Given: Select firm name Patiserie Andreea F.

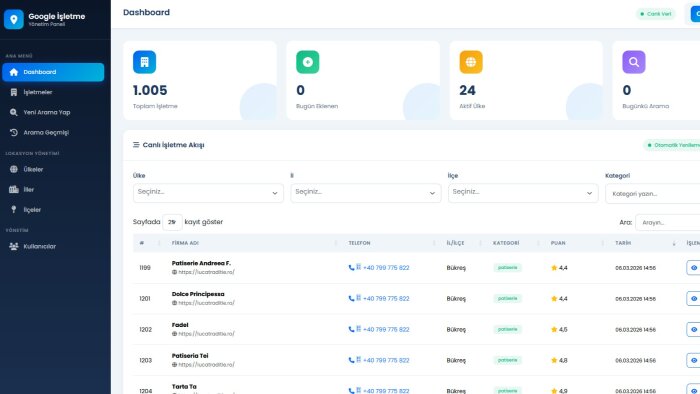Looking at the screenshot, I should pos(201,263).
